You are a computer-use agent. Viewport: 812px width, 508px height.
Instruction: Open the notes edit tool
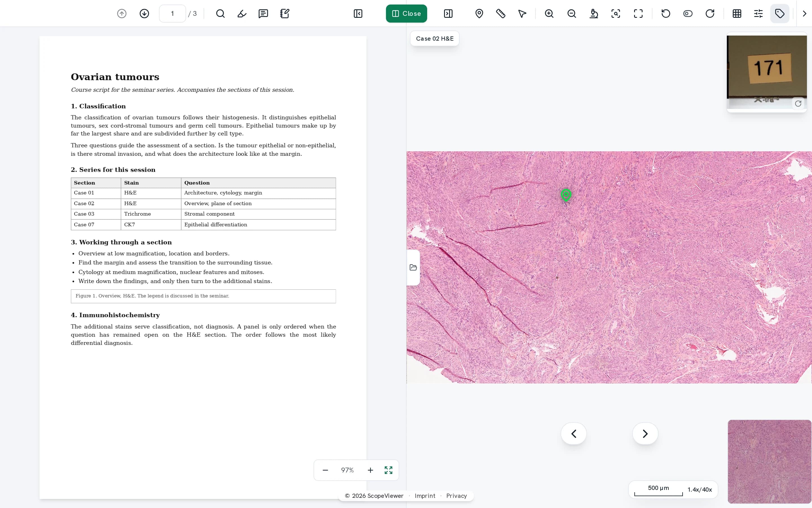285,14
